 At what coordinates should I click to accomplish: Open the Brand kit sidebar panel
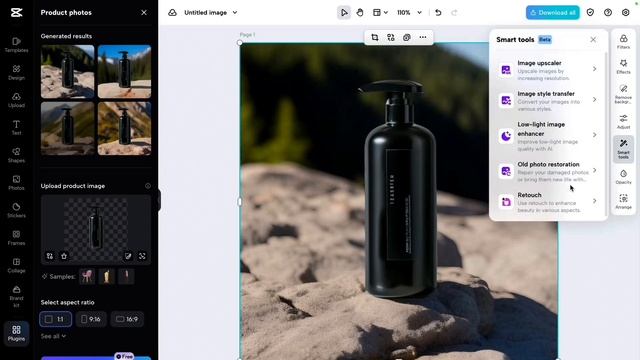tap(16, 296)
